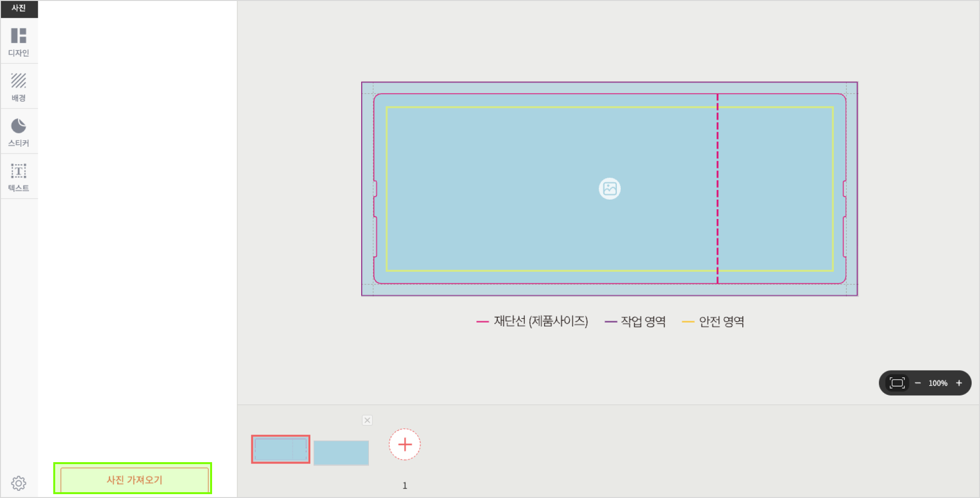Viewport: 980px width, 498px height.
Task: Open the 사진 (Photo) tab
Action: point(19,8)
